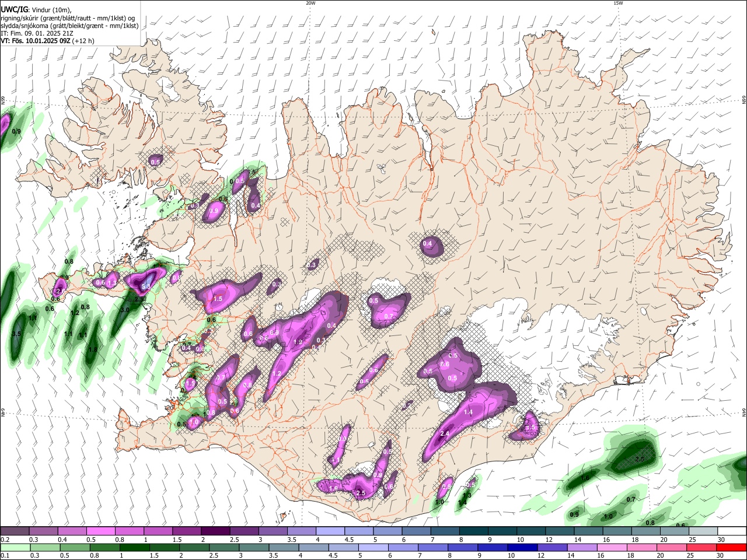Pick the 3.5 swatch in the upper legend row
Image resolution: width=747 pixels, height=560 pixels.
pyautogui.click(x=301, y=531)
